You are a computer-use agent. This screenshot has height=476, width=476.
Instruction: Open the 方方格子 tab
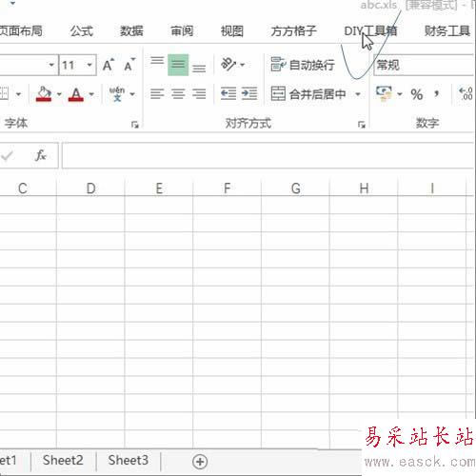click(293, 31)
